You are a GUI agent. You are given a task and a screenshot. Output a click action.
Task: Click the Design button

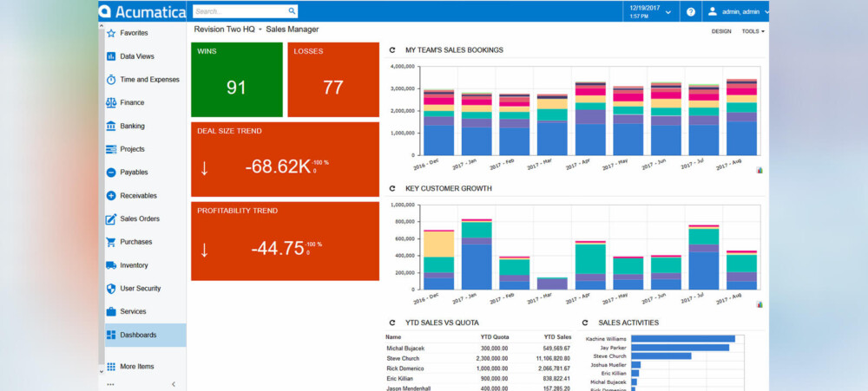pos(721,31)
